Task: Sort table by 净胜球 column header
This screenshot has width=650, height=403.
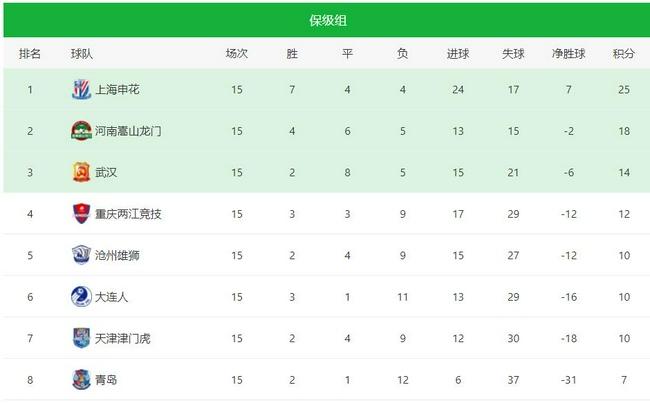Action: coord(569,54)
